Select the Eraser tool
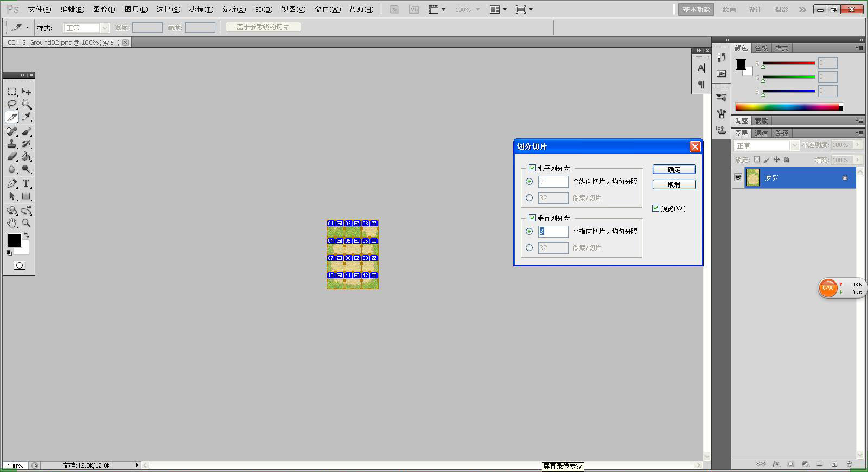This screenshot has height=472, width=868. click(x=12, y=156)
